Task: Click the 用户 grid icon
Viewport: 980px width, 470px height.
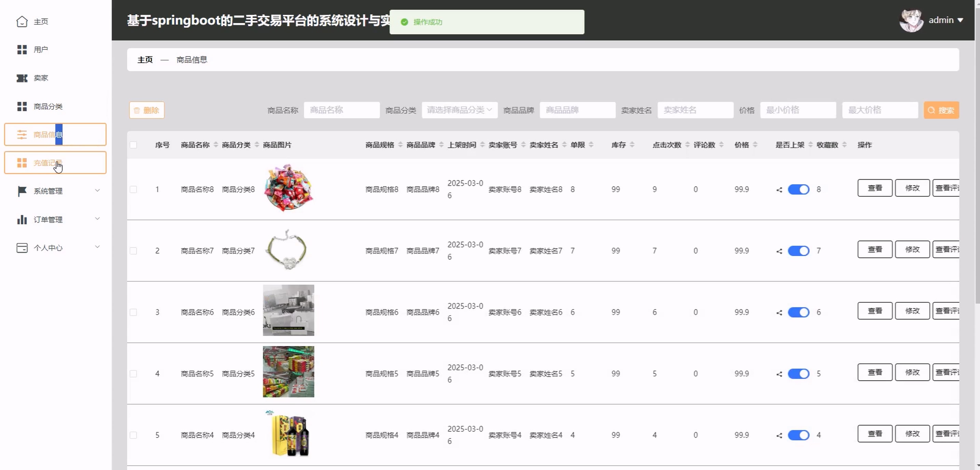Action: point(22,50)
